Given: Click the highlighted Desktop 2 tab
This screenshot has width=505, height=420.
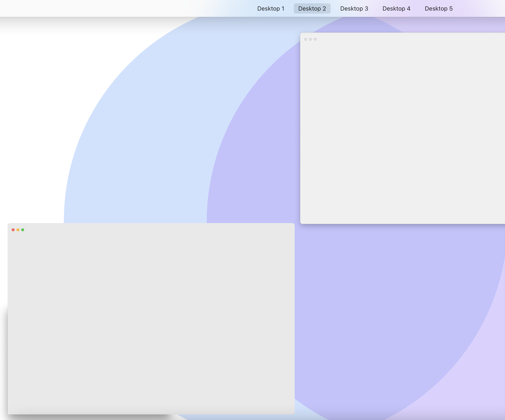Looking at the screenshot, I should [x=312, y=8].
